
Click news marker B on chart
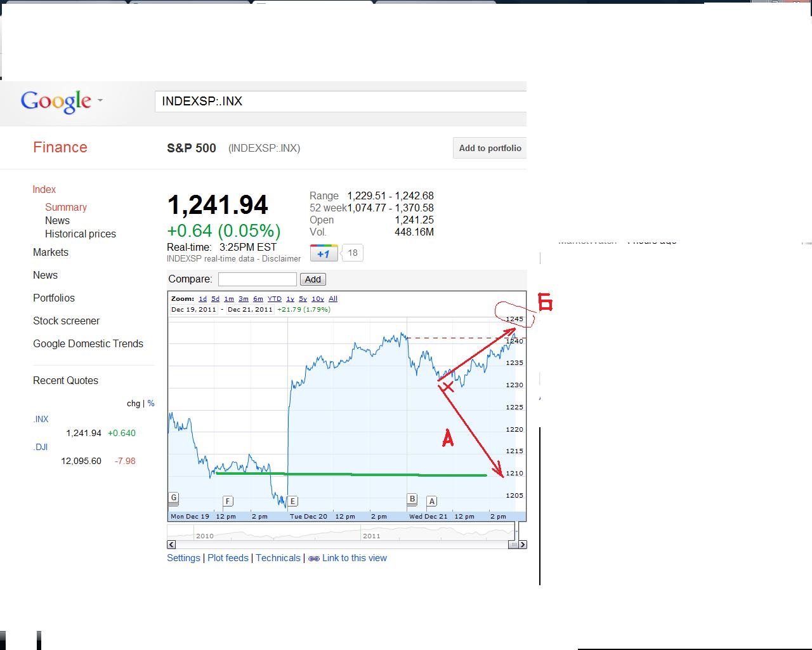pos(412,499)
